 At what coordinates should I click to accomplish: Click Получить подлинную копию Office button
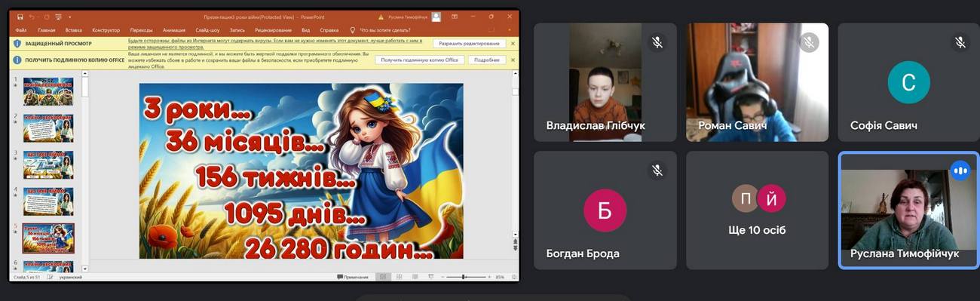[x=420, y=60]
